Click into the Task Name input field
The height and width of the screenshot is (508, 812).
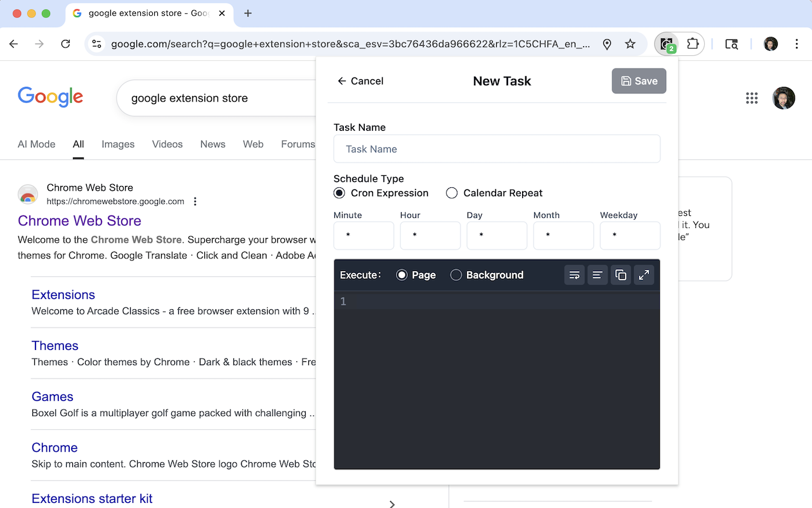[x=497, y=149]
